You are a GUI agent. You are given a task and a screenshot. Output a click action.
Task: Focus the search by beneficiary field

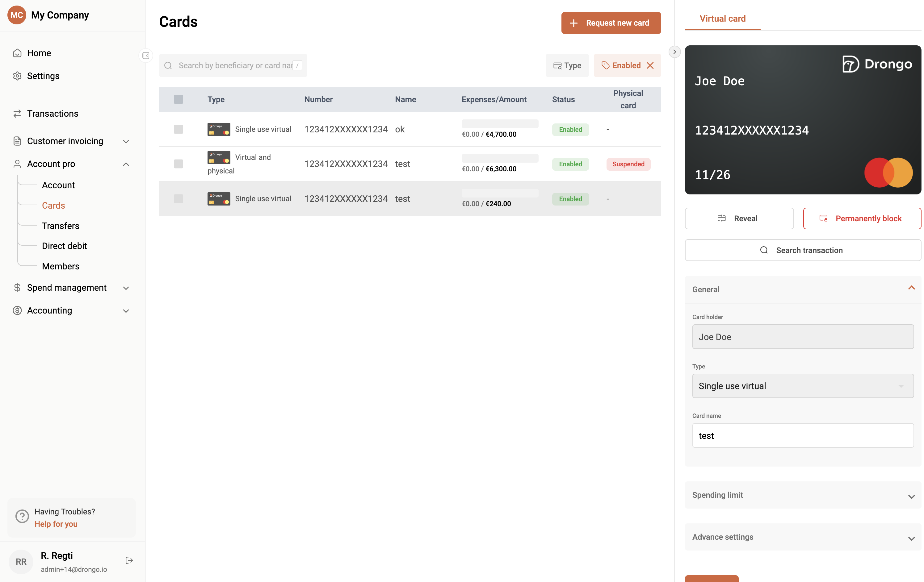click(233, 65)
